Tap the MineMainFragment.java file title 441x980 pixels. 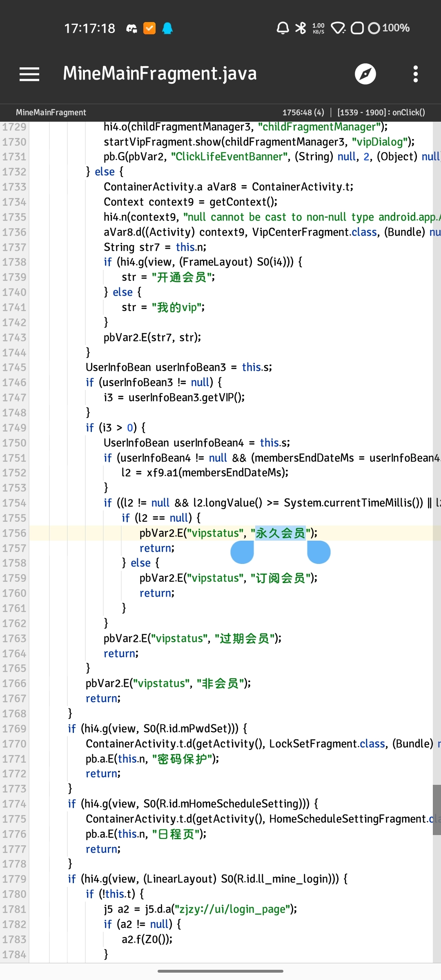tap(160, 74)
